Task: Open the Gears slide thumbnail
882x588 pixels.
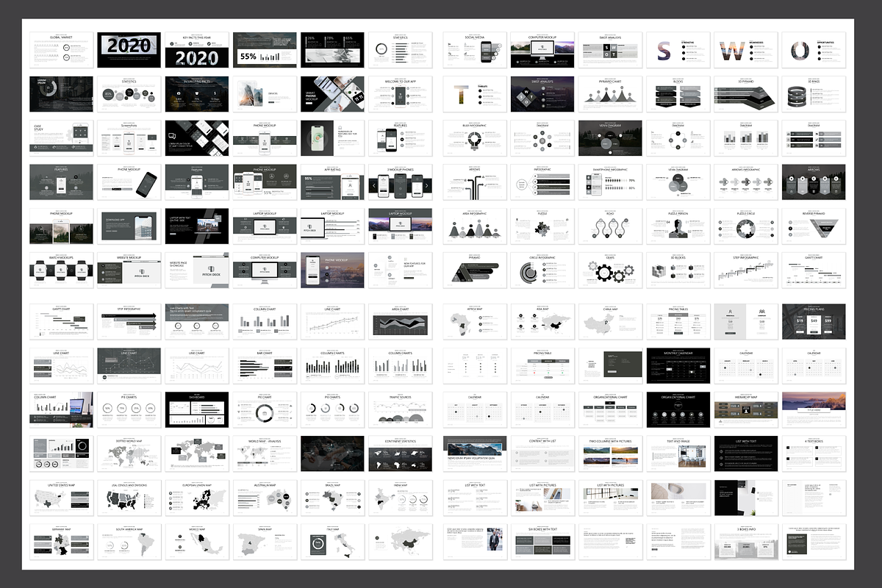Action: 611,270
